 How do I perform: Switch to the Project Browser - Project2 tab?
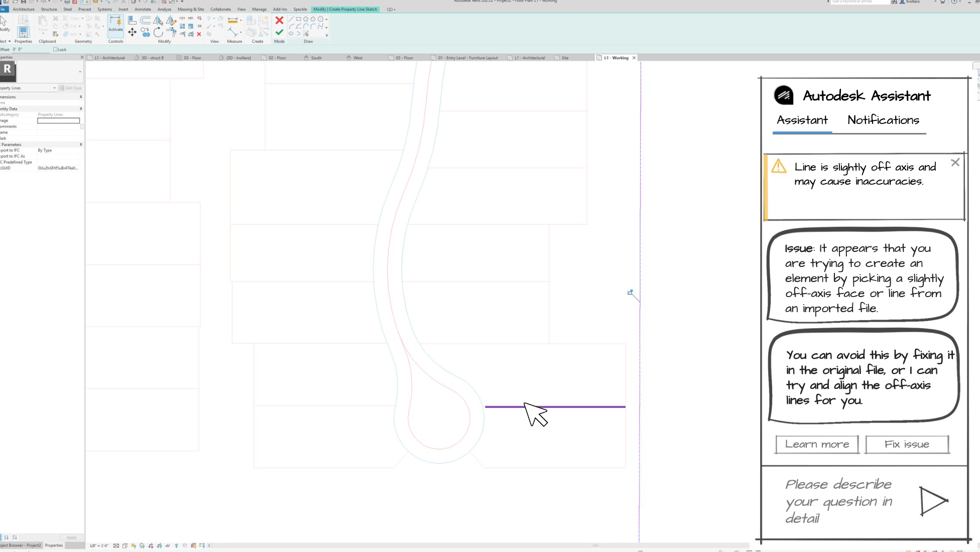point(21,545)
